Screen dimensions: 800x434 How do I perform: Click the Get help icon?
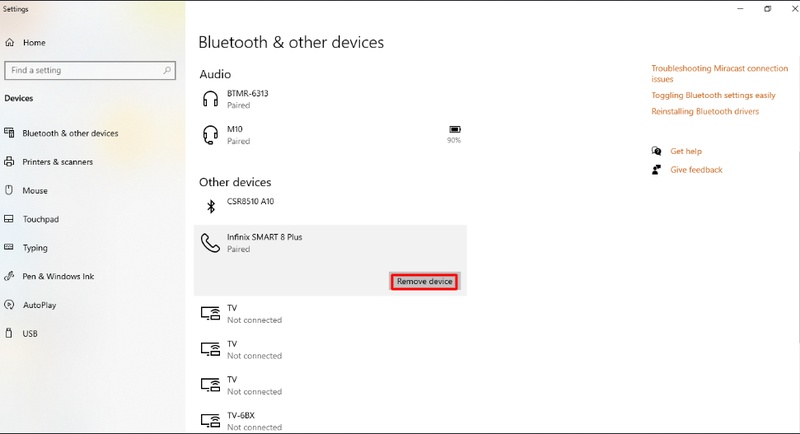point(657,151)
